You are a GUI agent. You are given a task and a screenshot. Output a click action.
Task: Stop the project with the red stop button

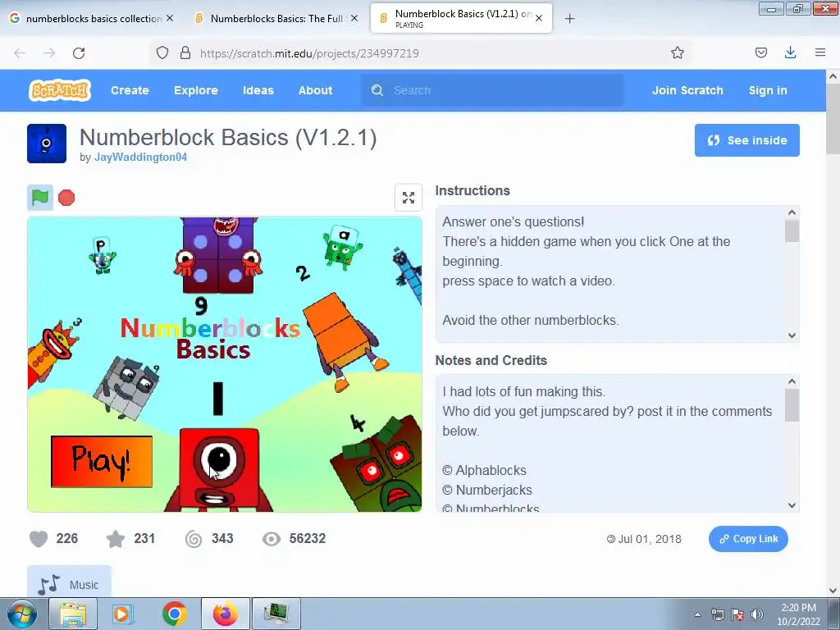pos(66,198)
